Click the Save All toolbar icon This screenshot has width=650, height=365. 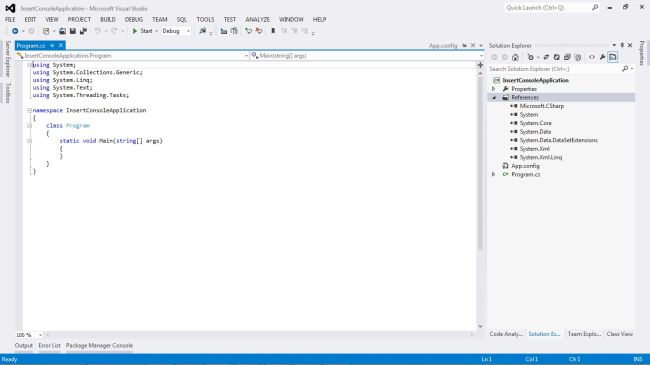[x=83, y=31]
